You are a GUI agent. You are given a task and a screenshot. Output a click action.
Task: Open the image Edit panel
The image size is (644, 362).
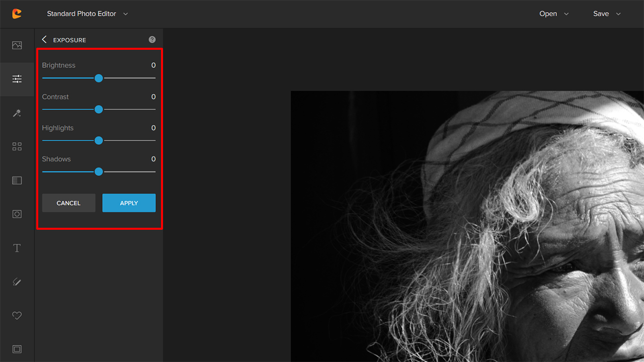pyautogui.click(x=17, y=45)
